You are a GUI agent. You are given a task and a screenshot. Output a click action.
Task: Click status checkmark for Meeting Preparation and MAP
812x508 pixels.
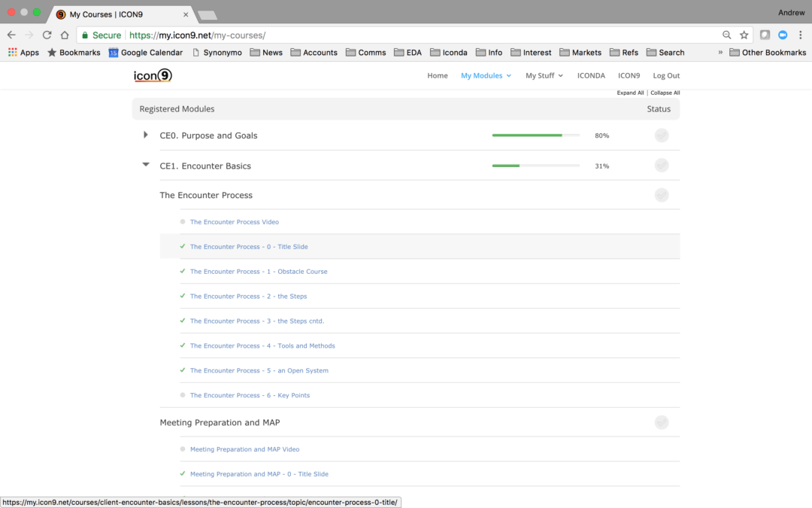(x=661, y=422)
